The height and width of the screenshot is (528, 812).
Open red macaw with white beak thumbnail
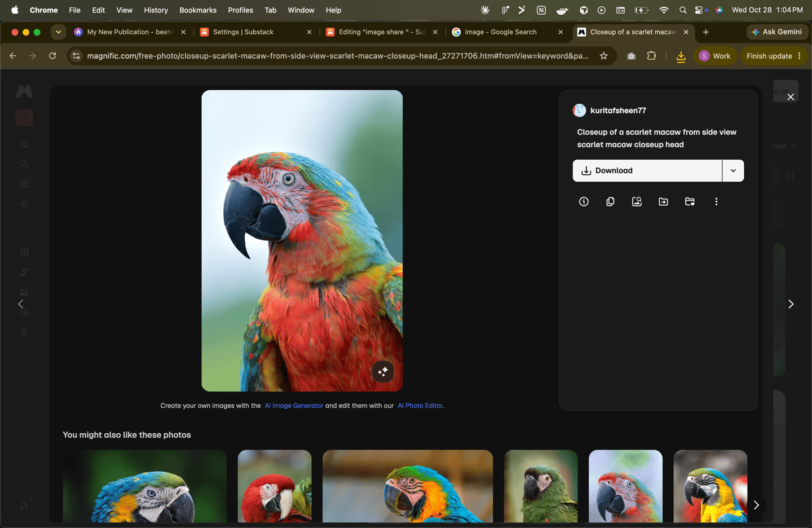click(275, 486)
